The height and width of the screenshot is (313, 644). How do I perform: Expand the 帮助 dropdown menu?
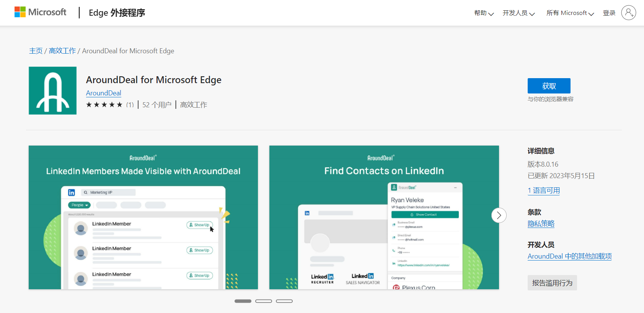click(484, 13)
